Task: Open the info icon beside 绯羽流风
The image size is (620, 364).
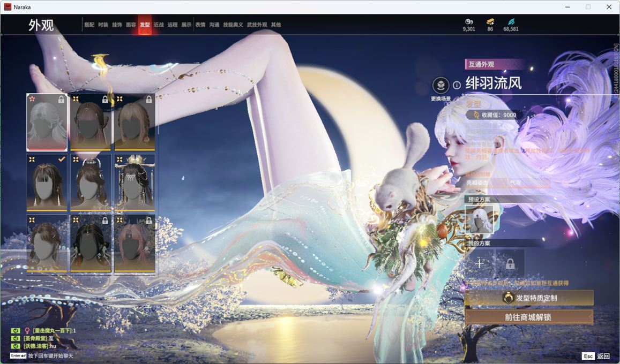Action: coord(457,85)
